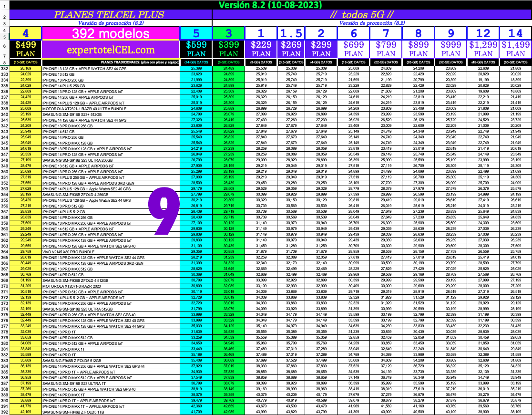
Task: Click the "$1,499 PLAN" header cell
Action: click(x=516, y=50)
